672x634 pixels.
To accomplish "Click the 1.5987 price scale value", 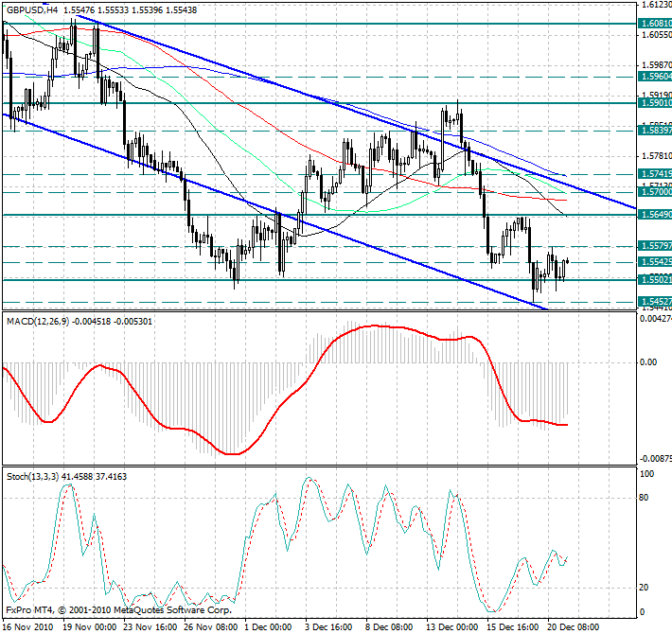I will 657,65.
